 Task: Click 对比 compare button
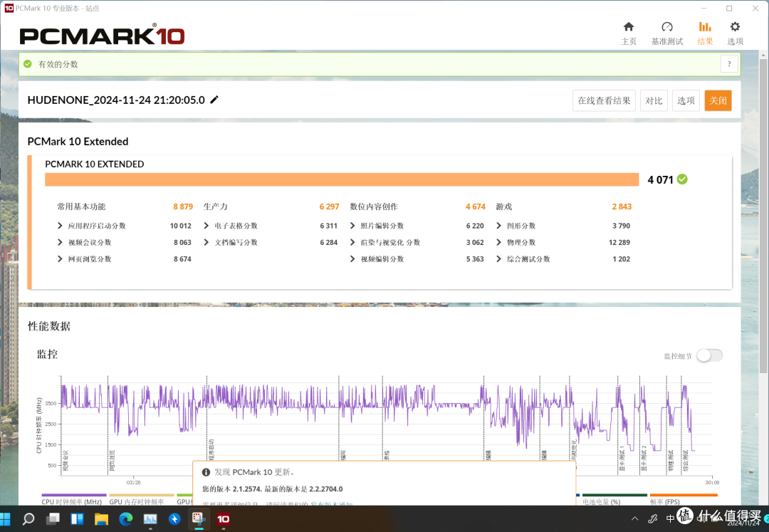tap(654, 100)
